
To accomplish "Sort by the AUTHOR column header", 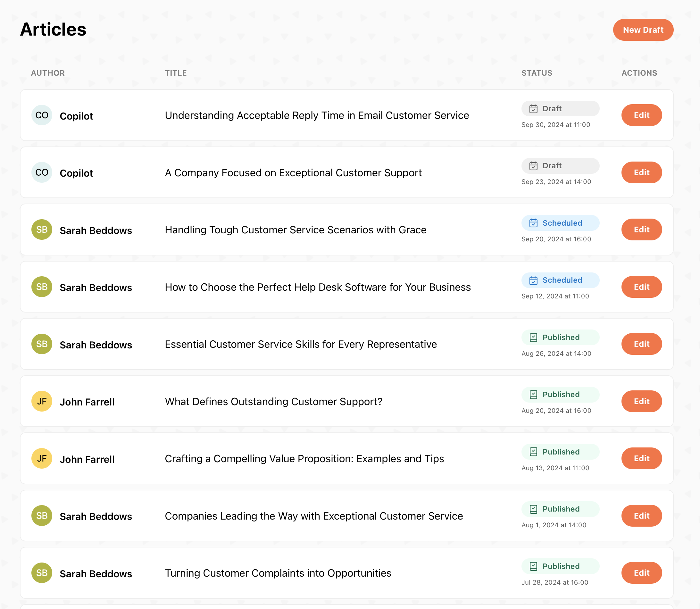I will (48, 73).
